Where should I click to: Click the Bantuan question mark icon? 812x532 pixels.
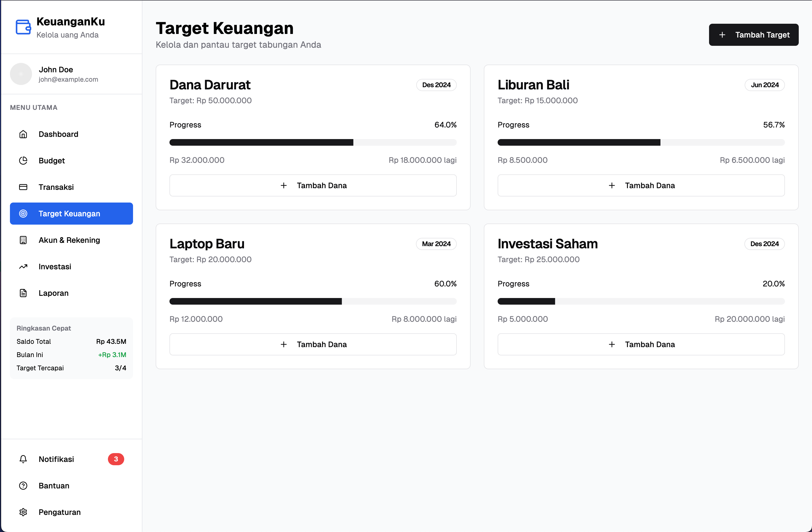click(23, 486)
